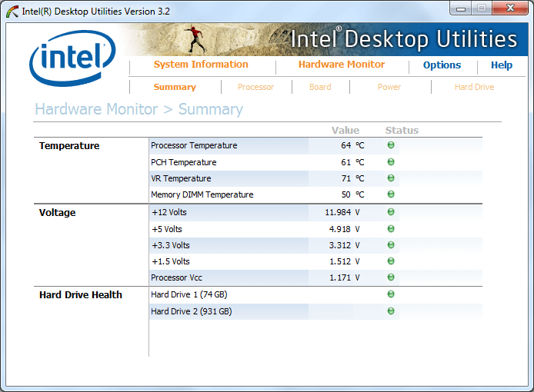
Task: Click the green status icon for PCH Temperature
Action: pyautogui.click(x=391, y=161)
